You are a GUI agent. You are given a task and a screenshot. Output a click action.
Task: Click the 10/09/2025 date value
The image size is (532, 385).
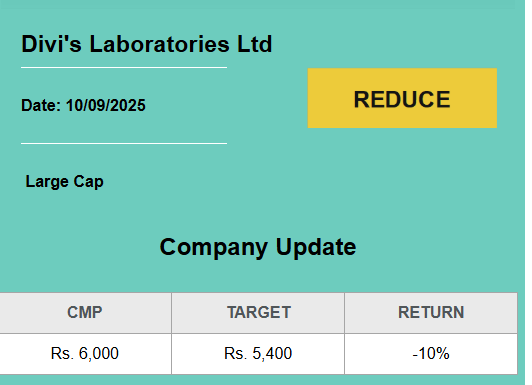[x=106, y=105]
